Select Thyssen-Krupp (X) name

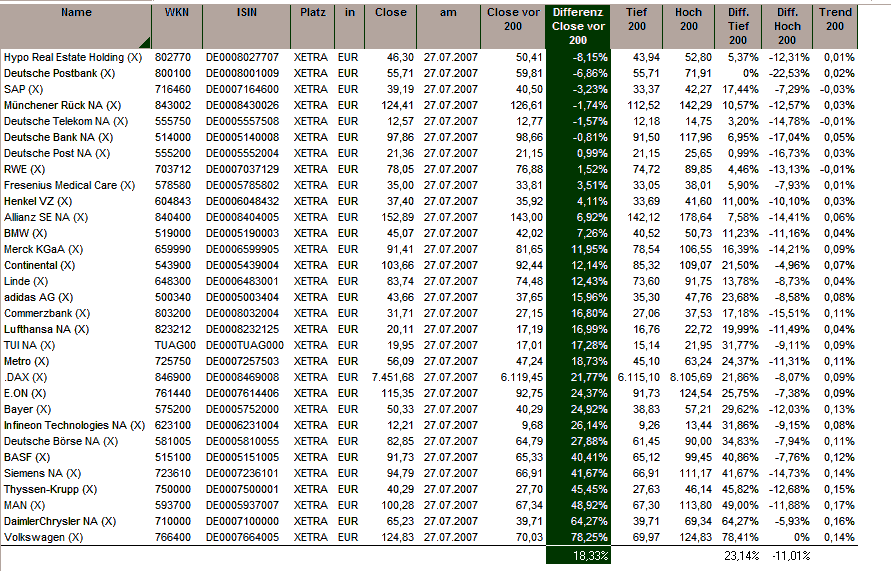(x=51, y=489)
